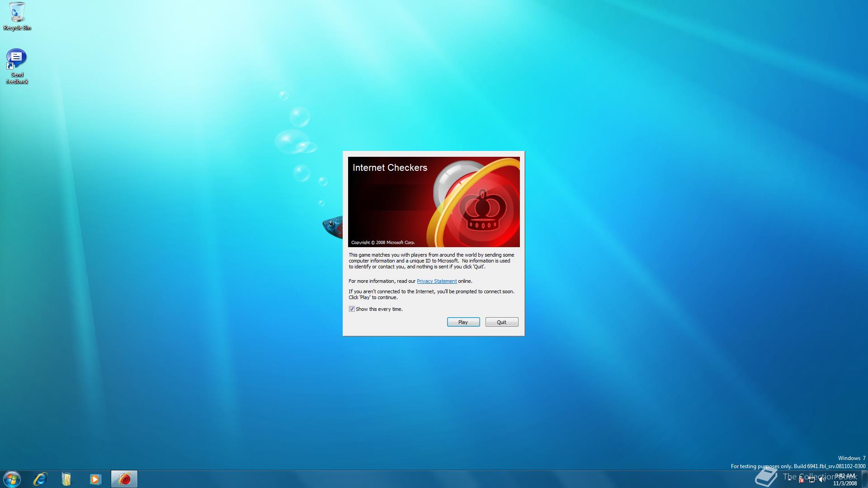Select Internet Checkers taskbar button

[x=124, y=479]
